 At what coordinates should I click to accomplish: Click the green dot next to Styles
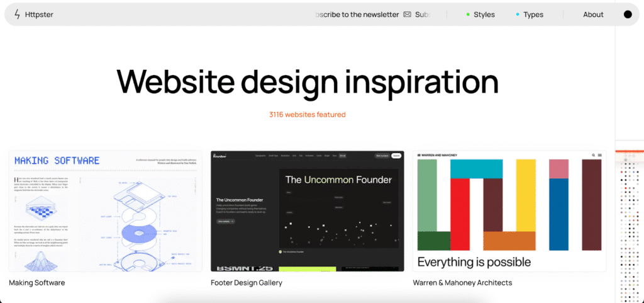tap(468, 14)
